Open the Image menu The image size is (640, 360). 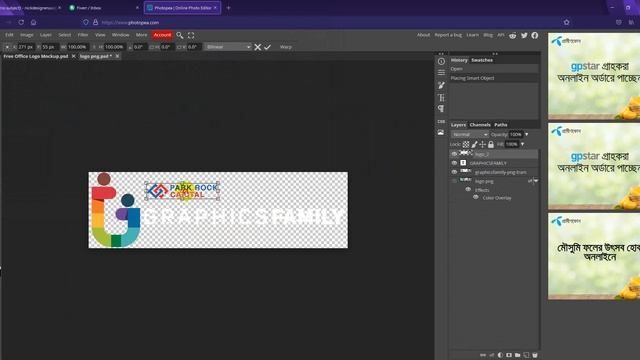coord(27,35)
